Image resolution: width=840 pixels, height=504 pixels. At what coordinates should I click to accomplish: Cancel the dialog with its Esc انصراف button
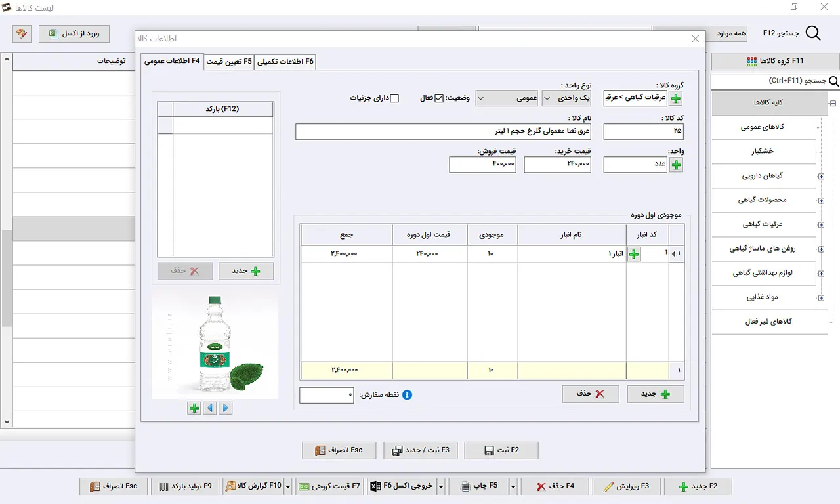pos(339,450)
